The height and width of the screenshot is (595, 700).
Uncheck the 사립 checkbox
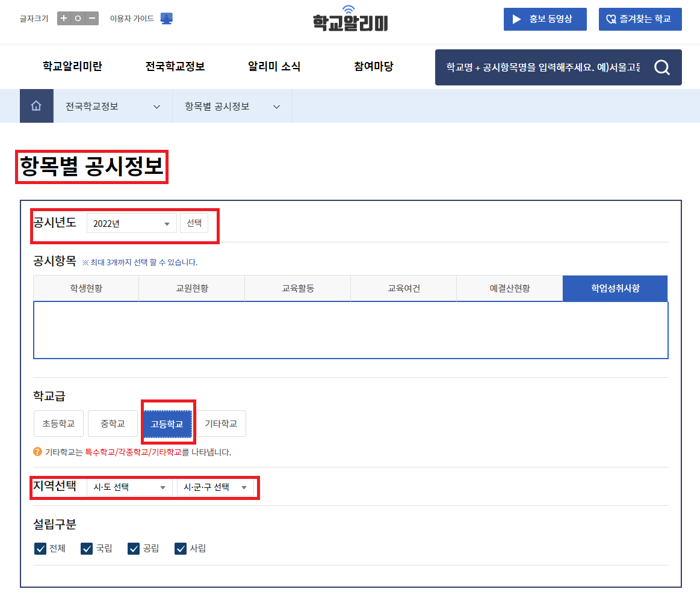coord(180,548)
